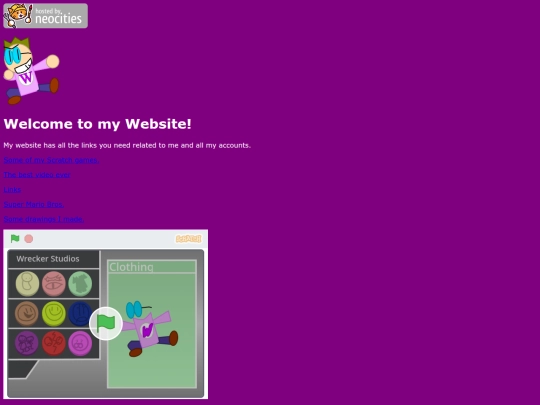Open the 'Super Mario Bros.' link

coord(33,205)
